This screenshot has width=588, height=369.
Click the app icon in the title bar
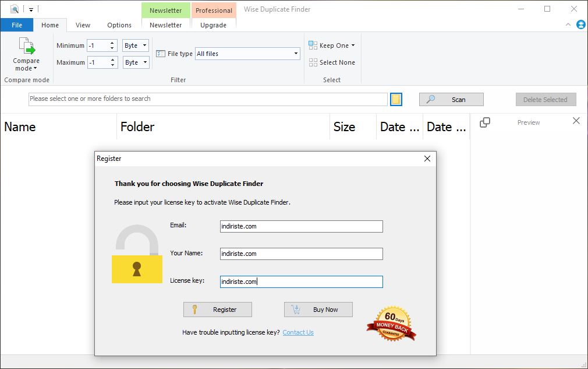coord(15,9)
